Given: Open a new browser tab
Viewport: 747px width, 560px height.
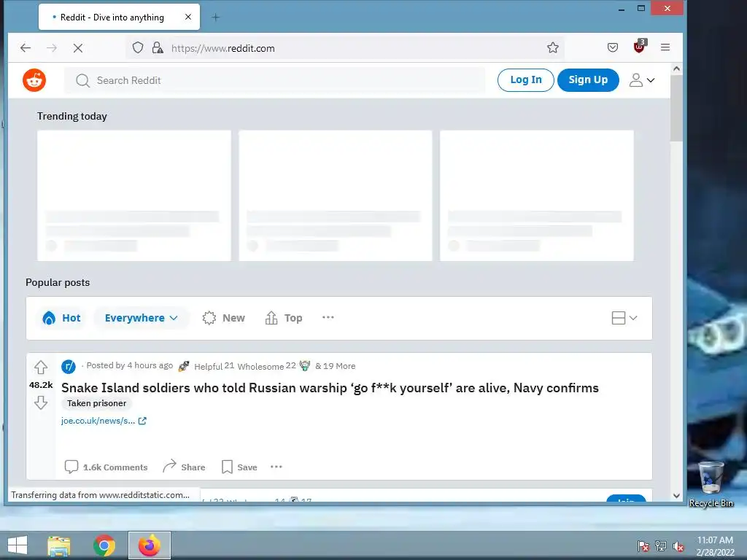Looking at the screenshot, I should 215,17.
